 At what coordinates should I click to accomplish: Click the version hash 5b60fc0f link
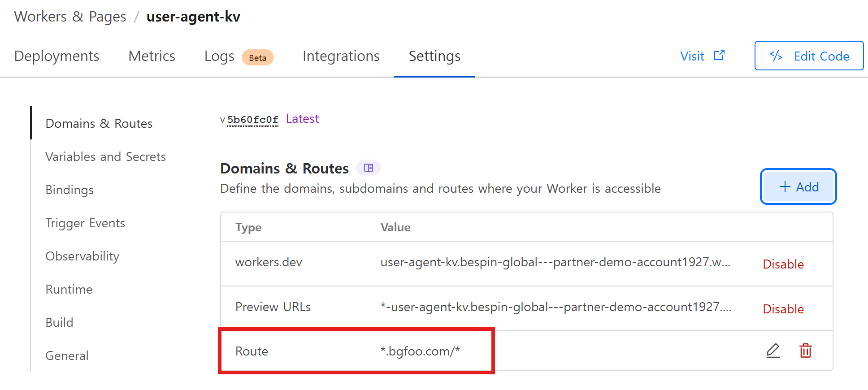[x=252, y=120]
